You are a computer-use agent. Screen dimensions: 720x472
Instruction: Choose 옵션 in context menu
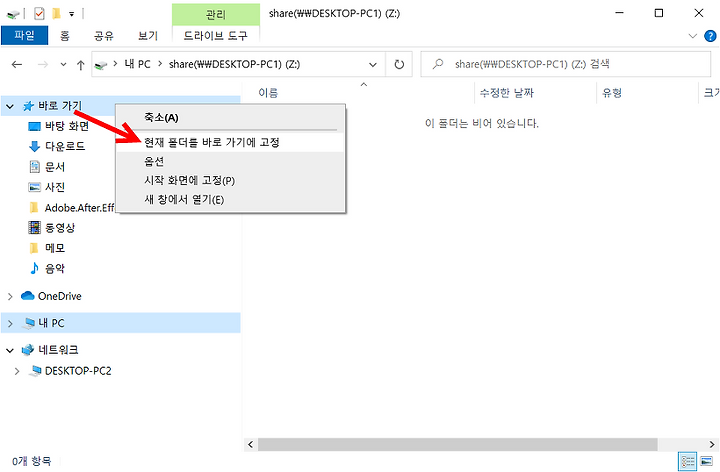tap(230, 162)
